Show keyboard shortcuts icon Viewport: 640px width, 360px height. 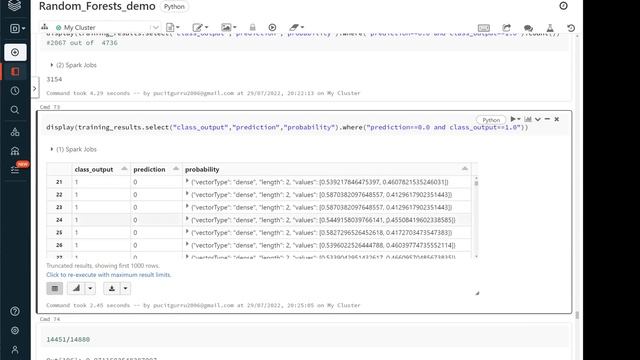(x=484, y=28)
